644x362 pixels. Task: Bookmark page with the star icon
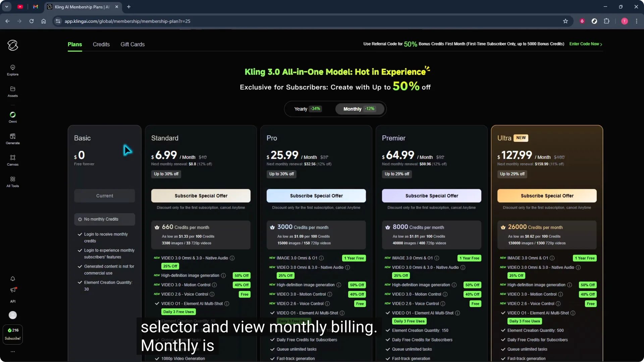[566, 21]
